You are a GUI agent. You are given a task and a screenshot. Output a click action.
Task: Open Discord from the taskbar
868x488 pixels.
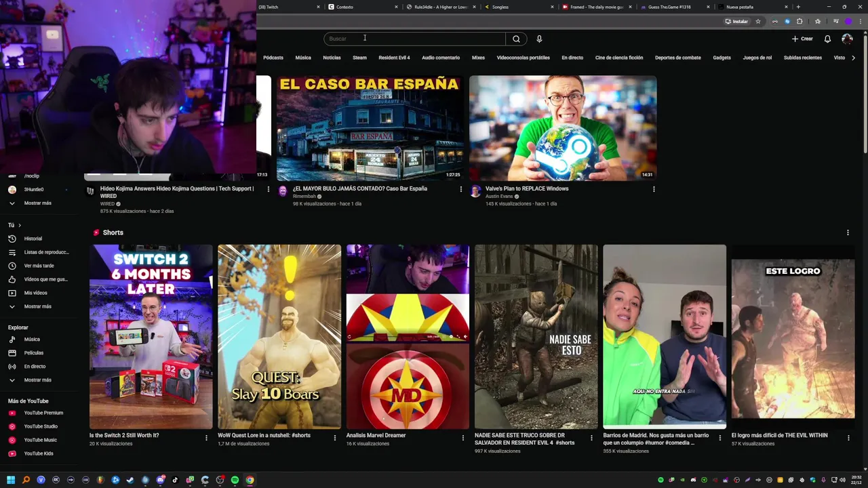click(x=160, y=480)
